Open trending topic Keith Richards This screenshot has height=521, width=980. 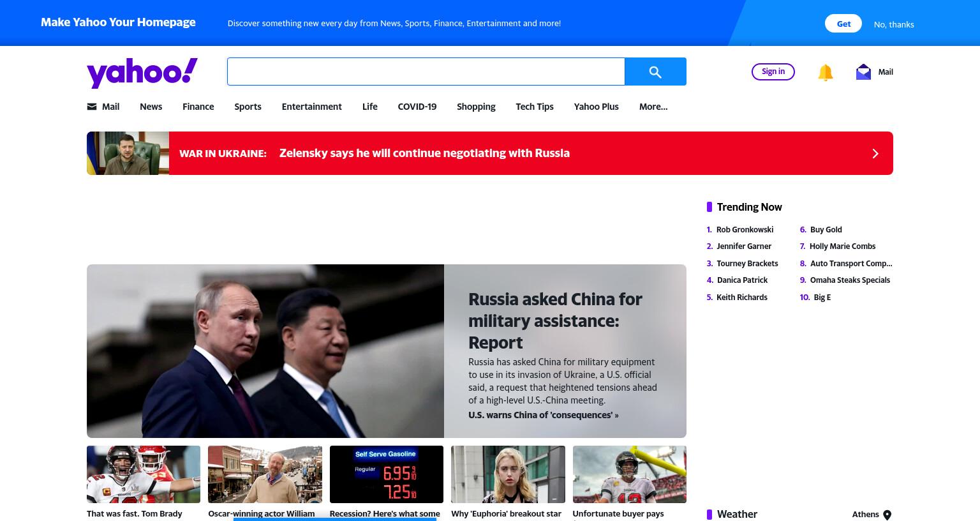(741, 298)
